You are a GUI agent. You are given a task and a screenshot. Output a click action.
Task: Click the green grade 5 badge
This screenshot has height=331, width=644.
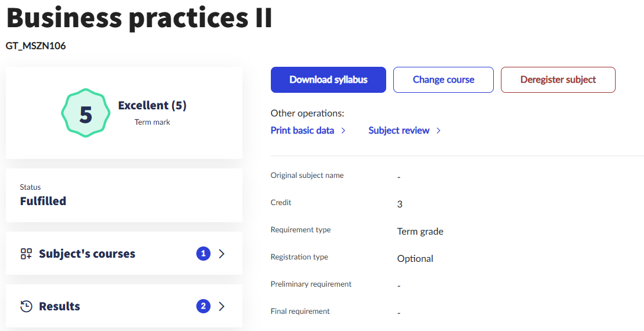(86, 113)
